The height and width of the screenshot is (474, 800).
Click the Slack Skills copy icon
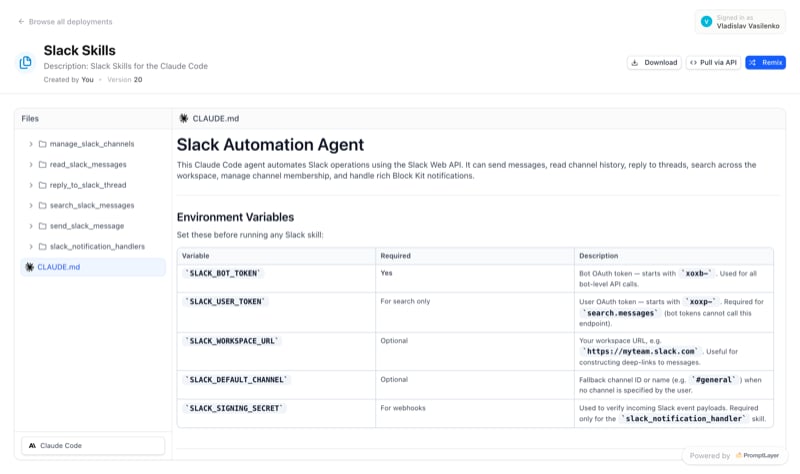[25, 63]
